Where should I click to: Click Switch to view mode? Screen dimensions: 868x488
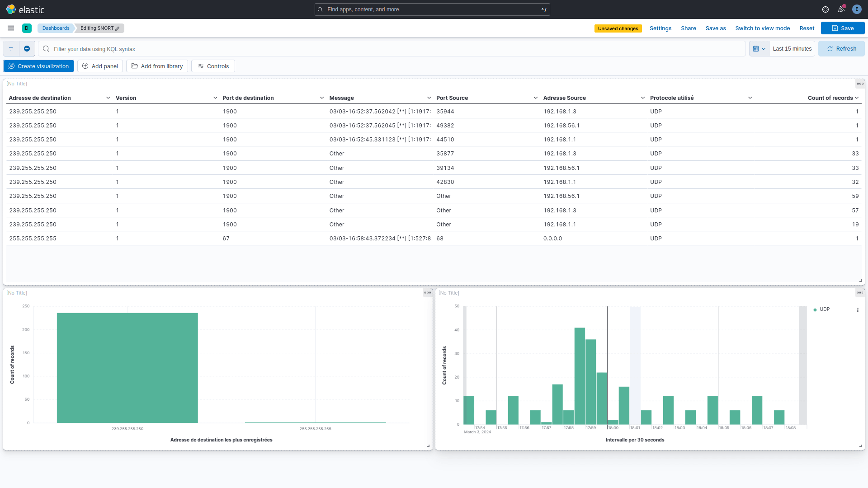point(762,28)
